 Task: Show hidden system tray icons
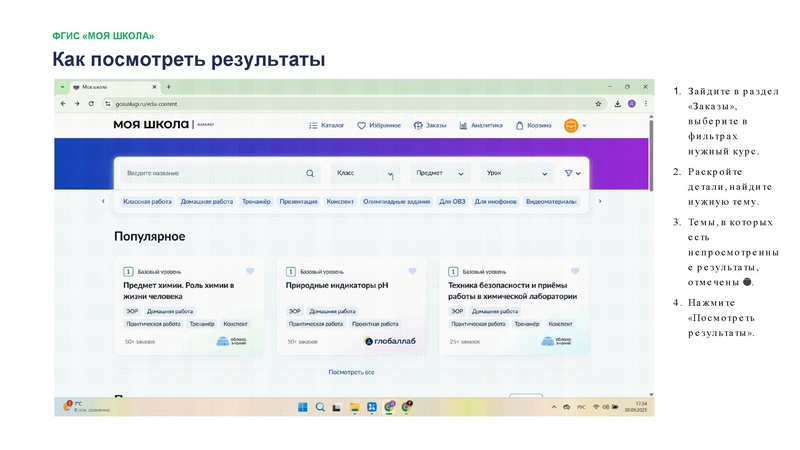[x=554, y=407]
